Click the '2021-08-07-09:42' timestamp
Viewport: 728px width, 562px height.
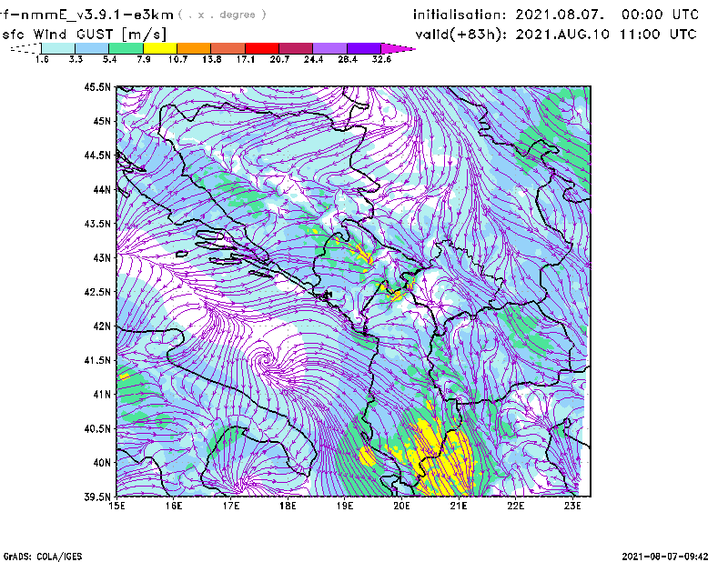665,557
